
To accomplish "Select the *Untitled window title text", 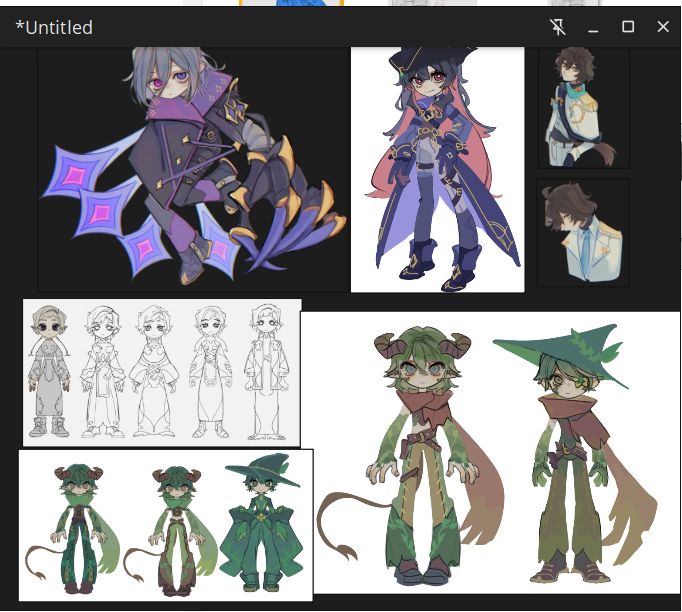I will coord(54,27).
